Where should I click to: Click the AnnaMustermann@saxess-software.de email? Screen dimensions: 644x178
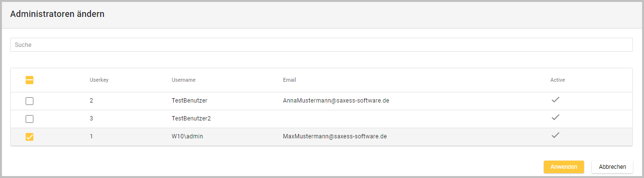coord(336,101)
